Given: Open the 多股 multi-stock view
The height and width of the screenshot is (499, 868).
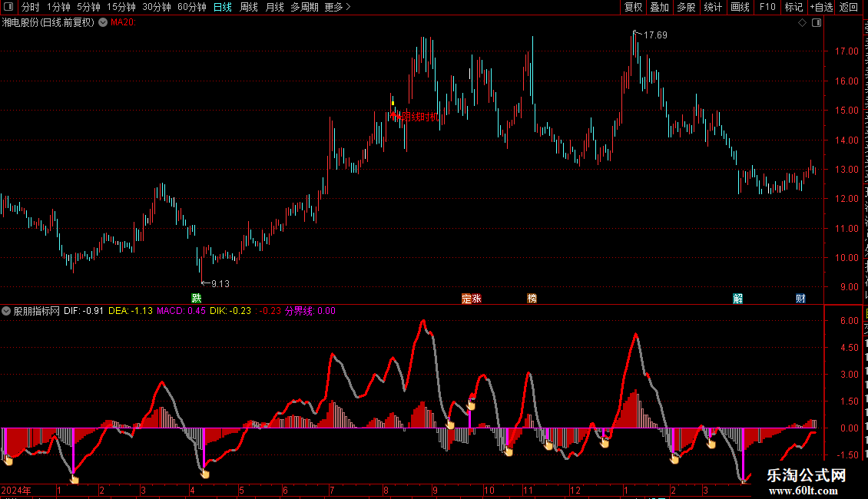Looking at the screenshot, I should click(686, 7).
